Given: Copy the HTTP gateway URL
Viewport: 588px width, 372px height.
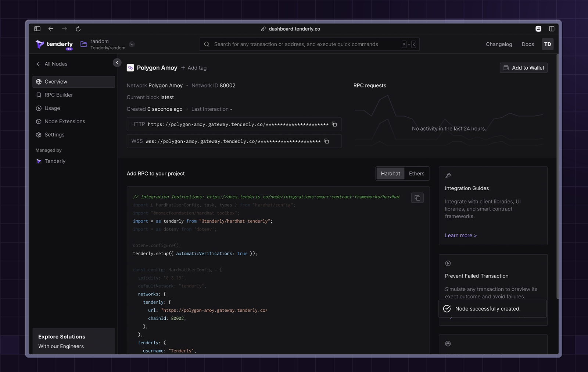Looking at the screenshot, I should (x=334, y=124).
